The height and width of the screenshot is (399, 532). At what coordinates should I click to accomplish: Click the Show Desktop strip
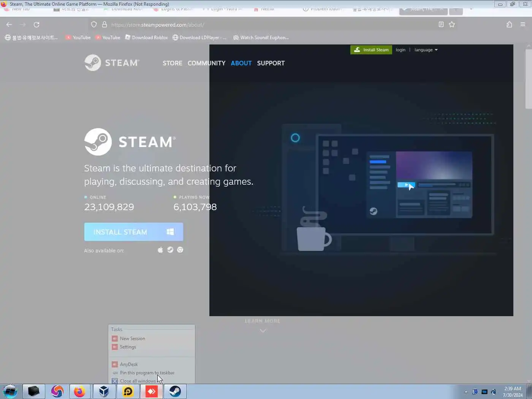tap(529, 391)
